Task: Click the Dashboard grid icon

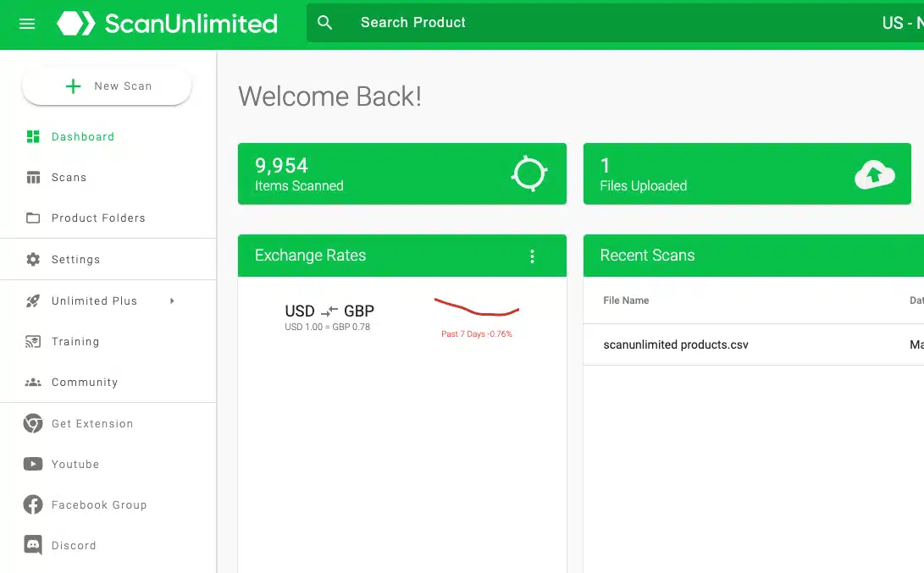Action: point(33,136)
